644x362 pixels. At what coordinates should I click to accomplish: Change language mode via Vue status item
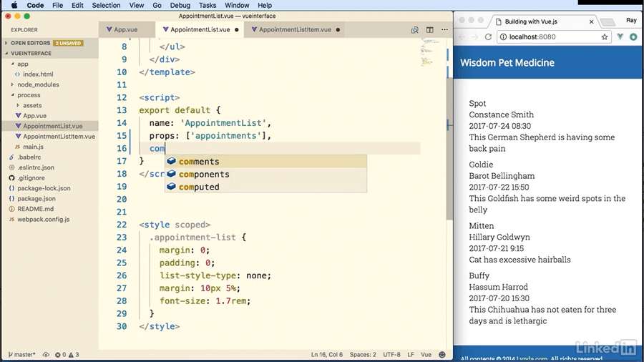pyautogui.click(x=426, y=355)
